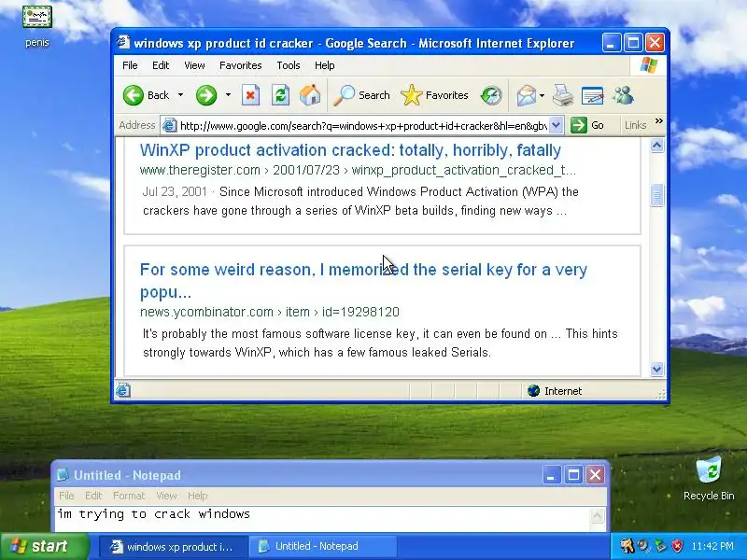Print the page with printer icon
This screenshot has height=560, width=747.
[x=563, y=95]
